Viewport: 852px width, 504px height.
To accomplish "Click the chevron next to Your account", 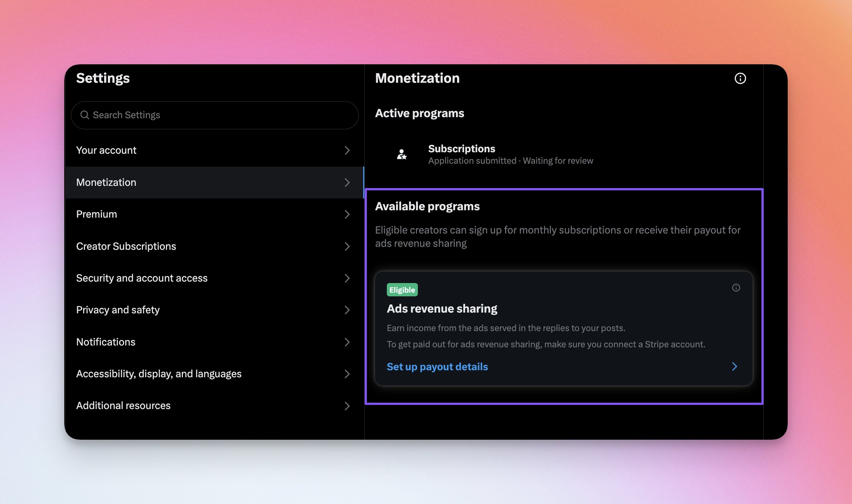I will pyautogui.click(x=347, y=150).
